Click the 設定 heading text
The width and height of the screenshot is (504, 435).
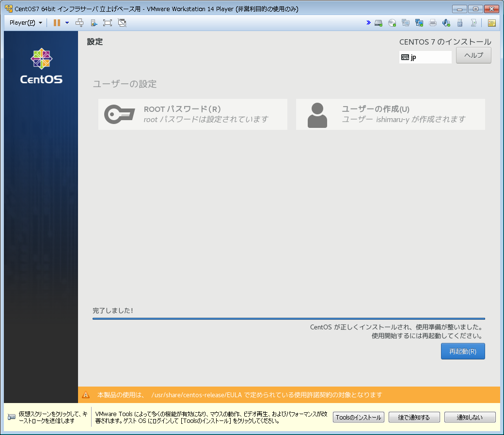tap(95, 42)
